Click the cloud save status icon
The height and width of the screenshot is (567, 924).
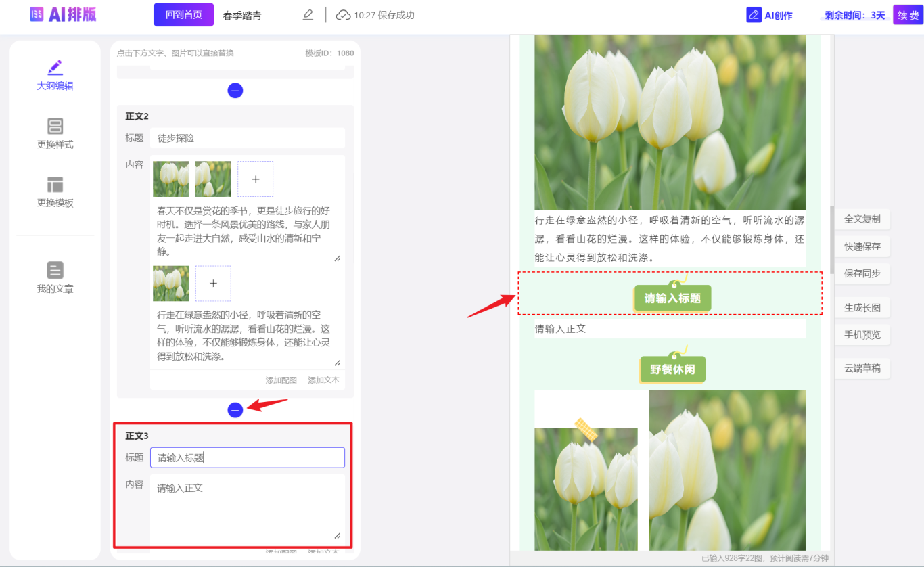pos(343,15)
